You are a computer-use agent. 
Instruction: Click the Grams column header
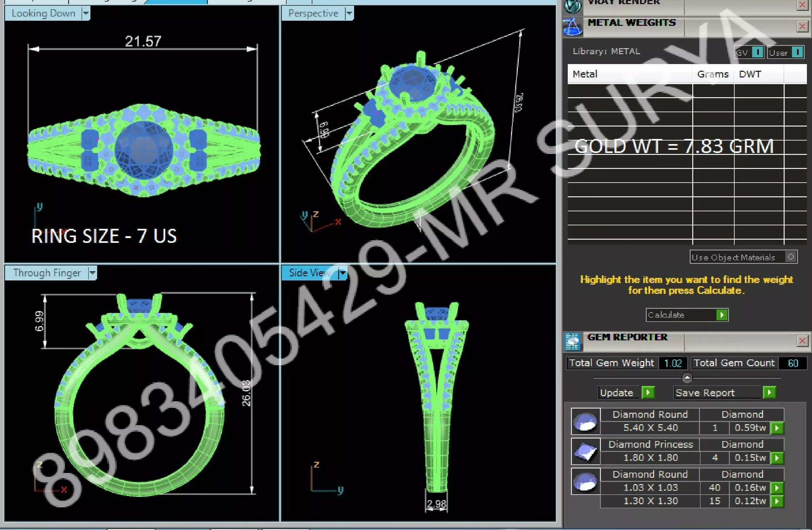point(713,74)
